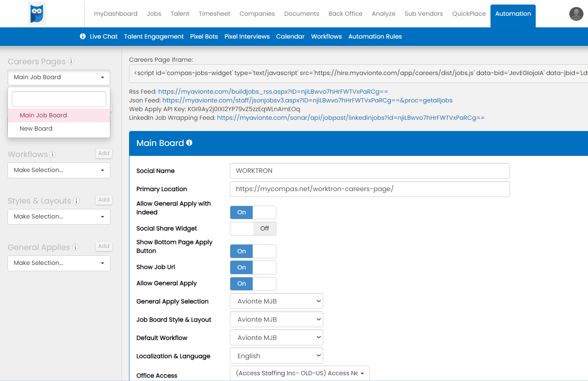Expand the Localization & Language dropdown

(x=276, y=356)
